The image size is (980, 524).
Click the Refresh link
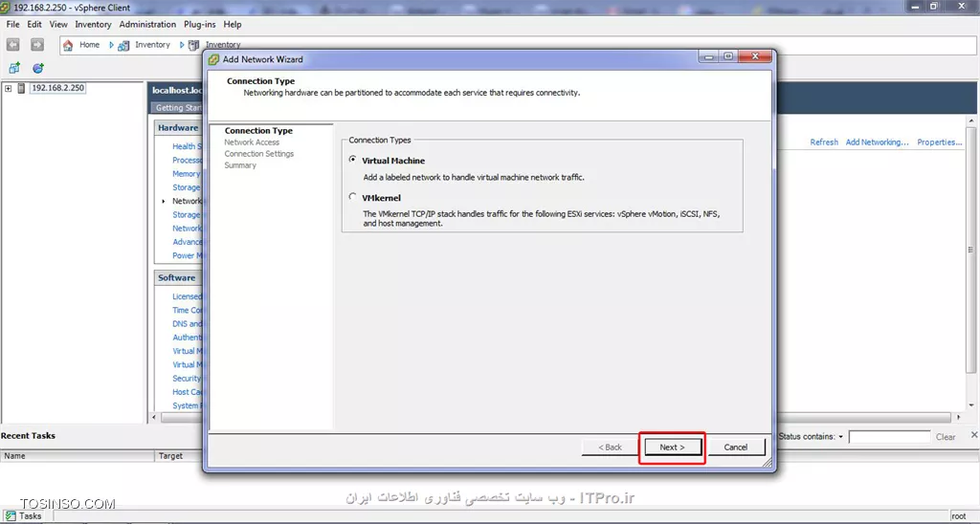point(824,142)
